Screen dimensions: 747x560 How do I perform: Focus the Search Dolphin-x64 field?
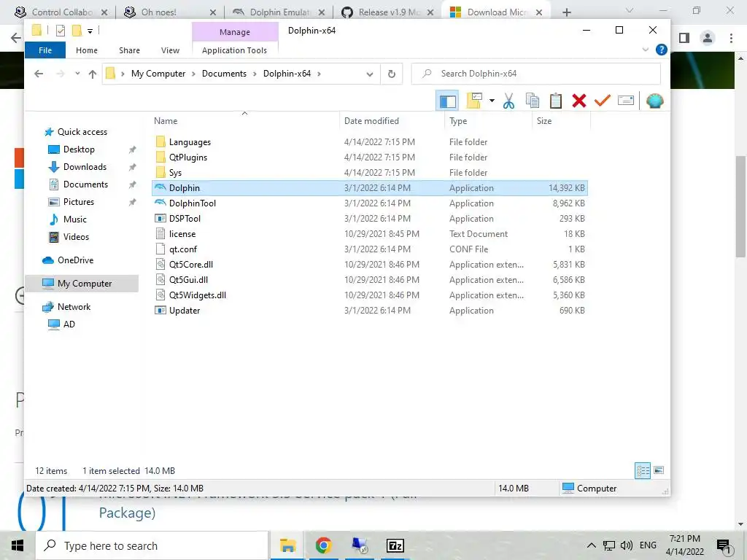click(x=536, y=74)
